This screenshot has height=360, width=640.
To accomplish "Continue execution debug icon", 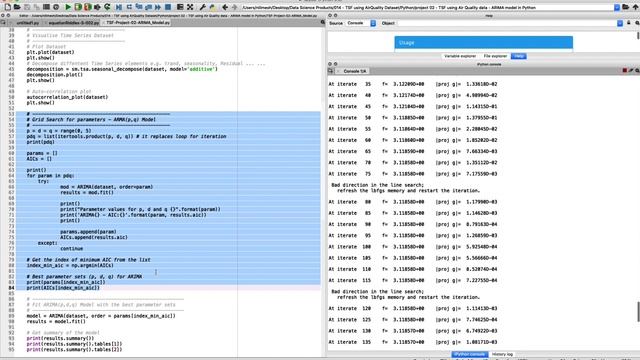I will (x=158, y=7).
